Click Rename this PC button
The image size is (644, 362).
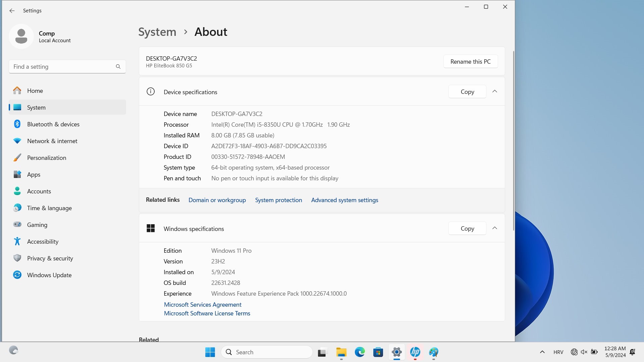click(x=470, y=62)
